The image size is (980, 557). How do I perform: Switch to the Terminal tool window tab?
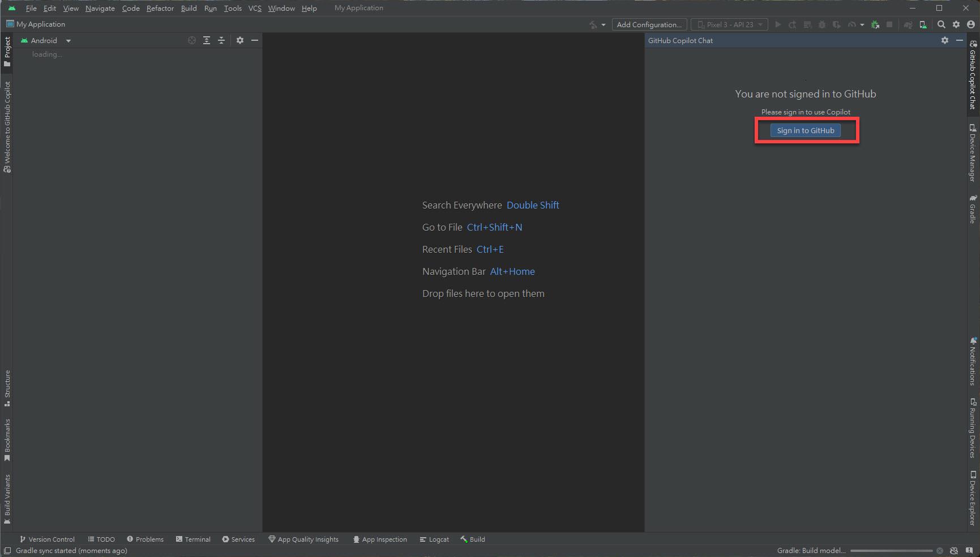tap(193, 539)
